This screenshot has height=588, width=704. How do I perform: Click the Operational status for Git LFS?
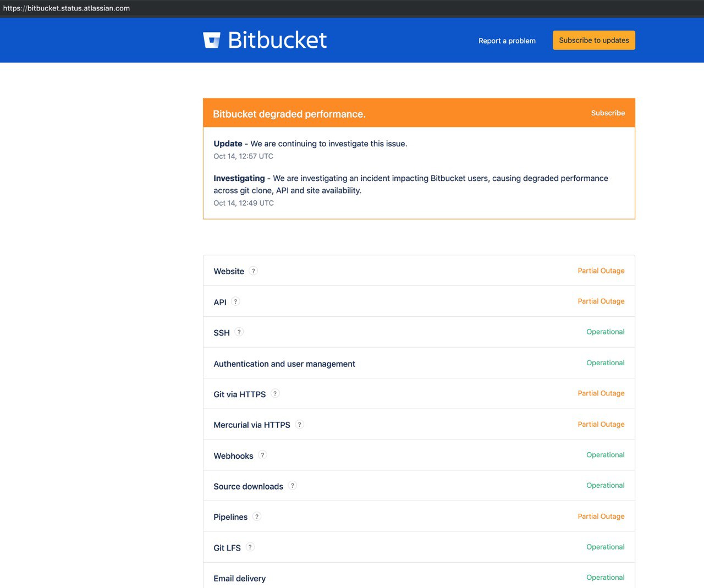606,547
